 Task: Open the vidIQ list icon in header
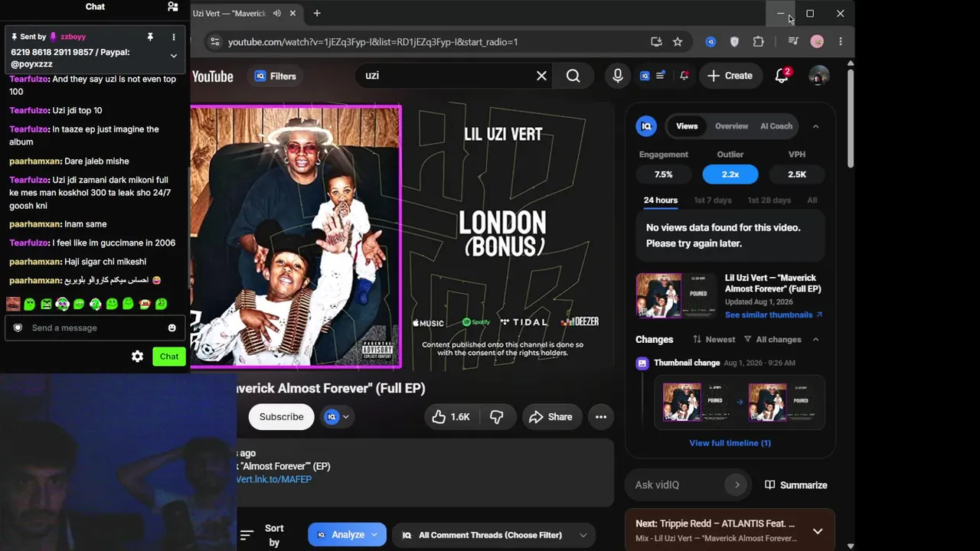[x=661, y=76]
